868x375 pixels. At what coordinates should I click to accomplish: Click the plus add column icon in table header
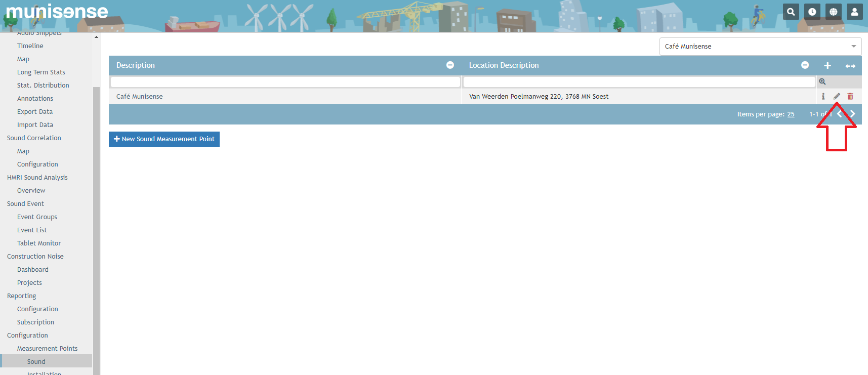[828, 65]
